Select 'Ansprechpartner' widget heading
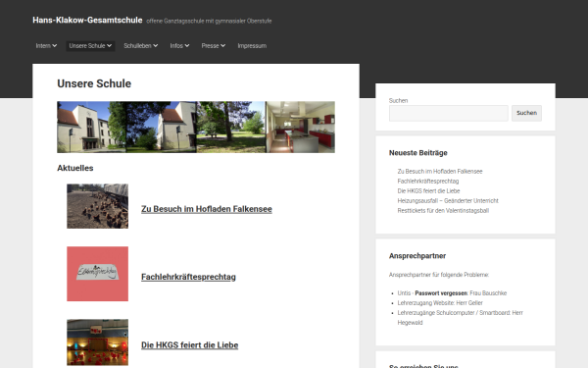 point(417,256)
